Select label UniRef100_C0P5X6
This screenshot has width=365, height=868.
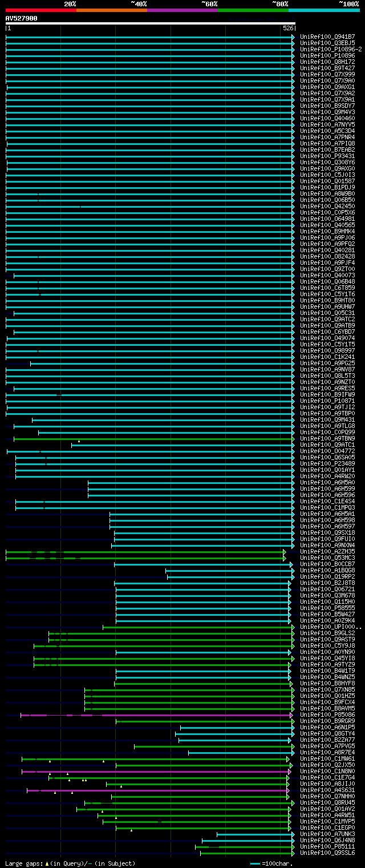coord(327,213)
